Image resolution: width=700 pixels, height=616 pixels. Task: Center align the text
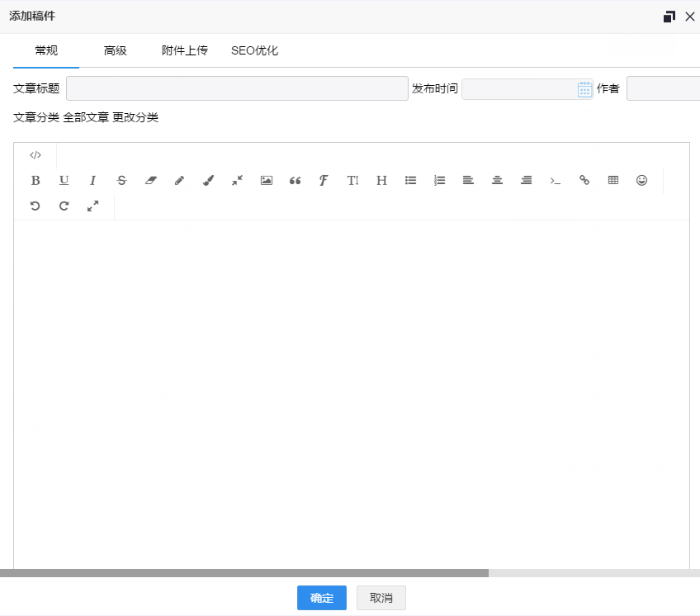tap(498, 180)
